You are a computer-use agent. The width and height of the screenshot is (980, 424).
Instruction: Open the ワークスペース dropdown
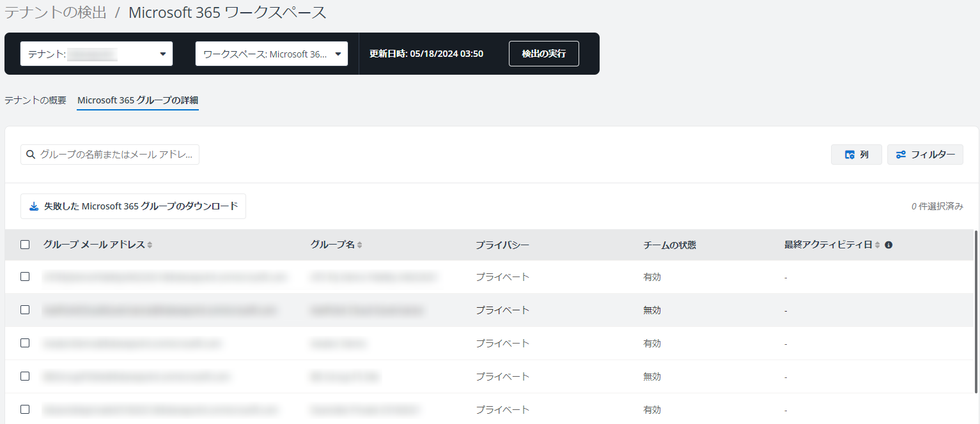pos(272,54)
